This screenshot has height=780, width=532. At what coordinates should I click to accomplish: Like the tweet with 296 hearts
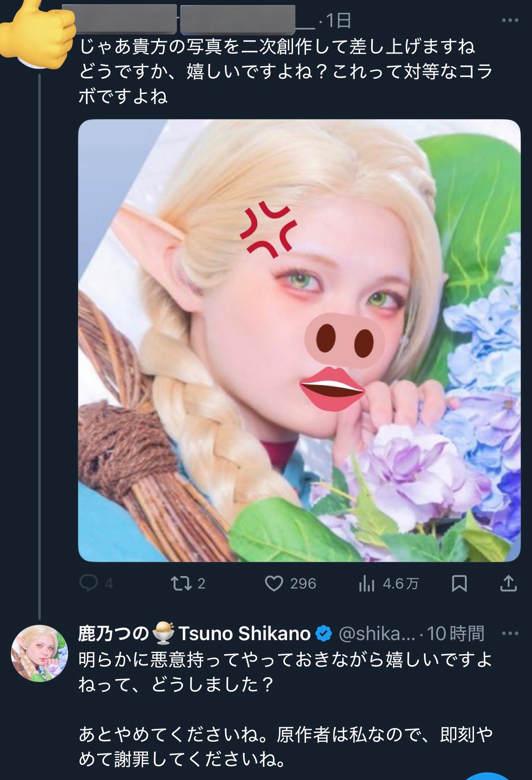coord(274,583)
